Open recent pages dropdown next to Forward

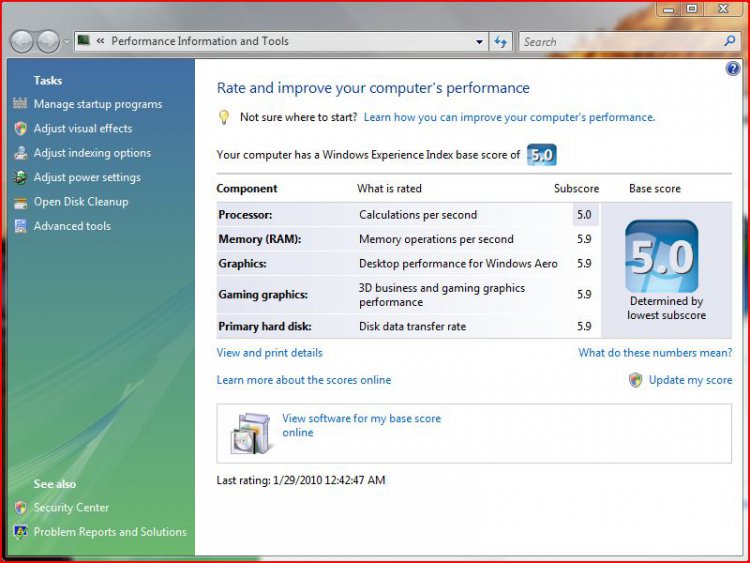pos(66,42)
